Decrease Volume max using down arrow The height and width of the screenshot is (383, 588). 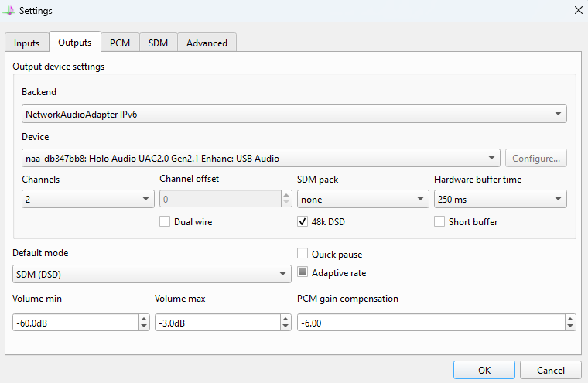coord(285,327)
